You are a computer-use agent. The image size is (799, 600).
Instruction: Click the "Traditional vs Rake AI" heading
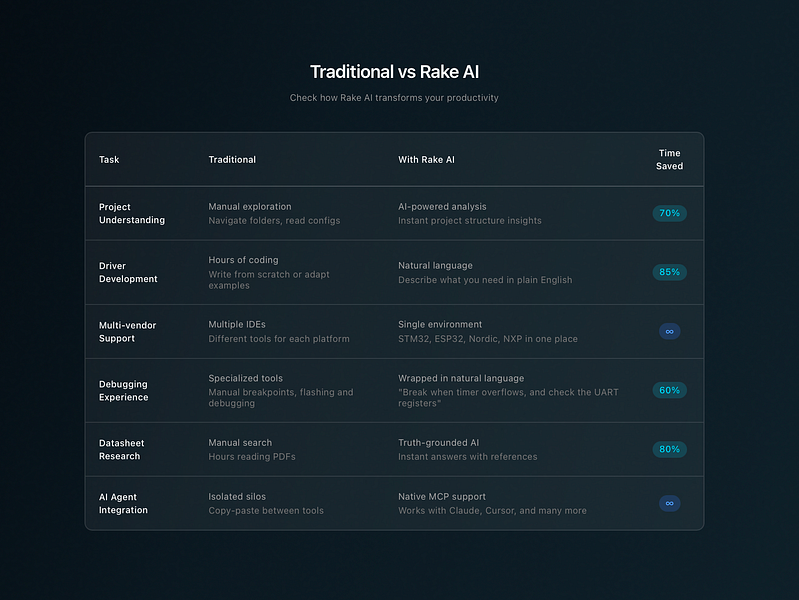394,72
